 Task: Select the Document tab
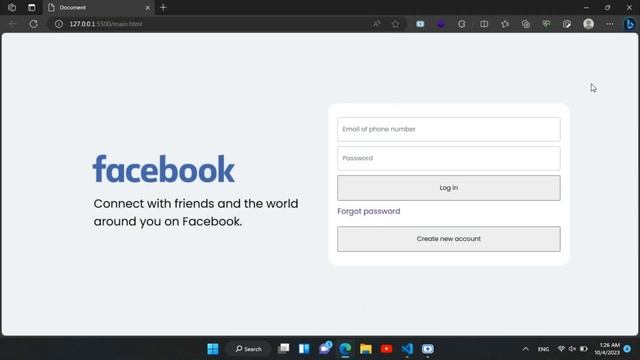click(98, 7)
